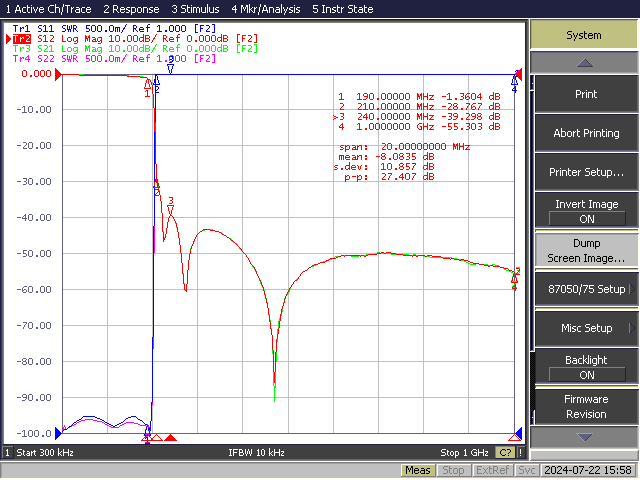Select active trace Tr2 S12 label
This screenshot has width=640, height=480.
pyautogui.click(x=136, y=39)
